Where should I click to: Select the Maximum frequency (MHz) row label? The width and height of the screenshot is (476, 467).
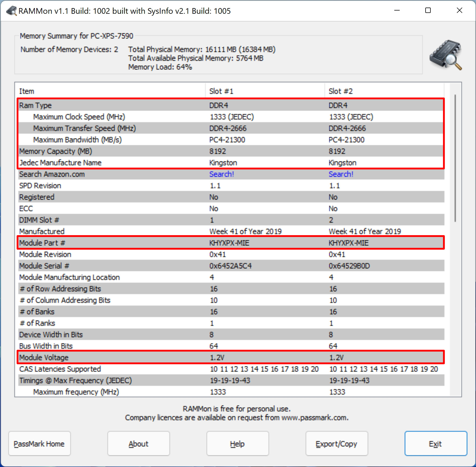pyautogui.click(x=76, y=392)
